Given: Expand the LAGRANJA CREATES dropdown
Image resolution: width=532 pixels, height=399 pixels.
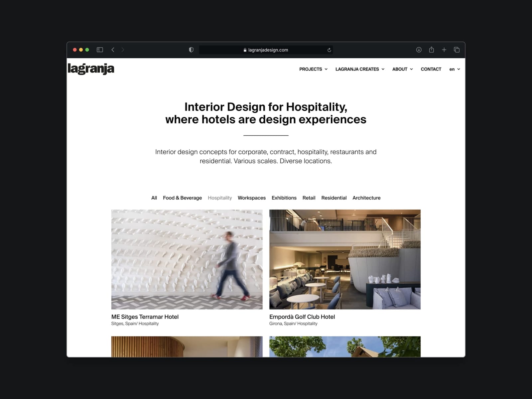Looking at the screenshot, I should (360, 69).
